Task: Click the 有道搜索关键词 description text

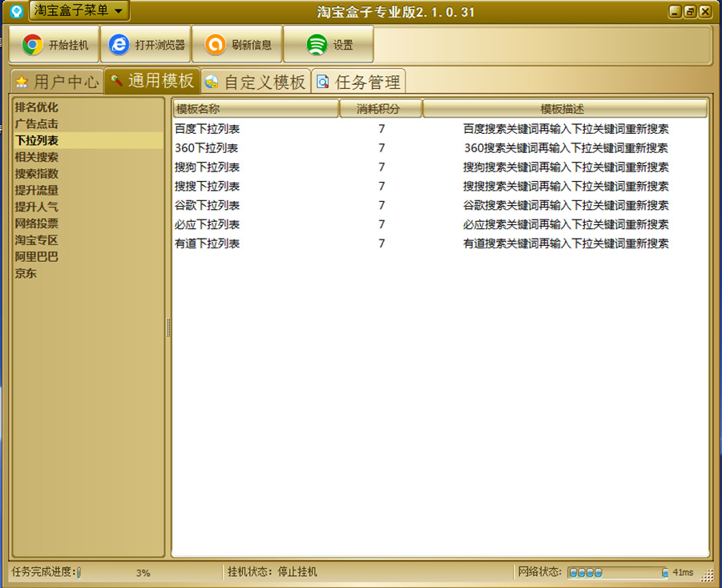Action: [x=566, y=244]
